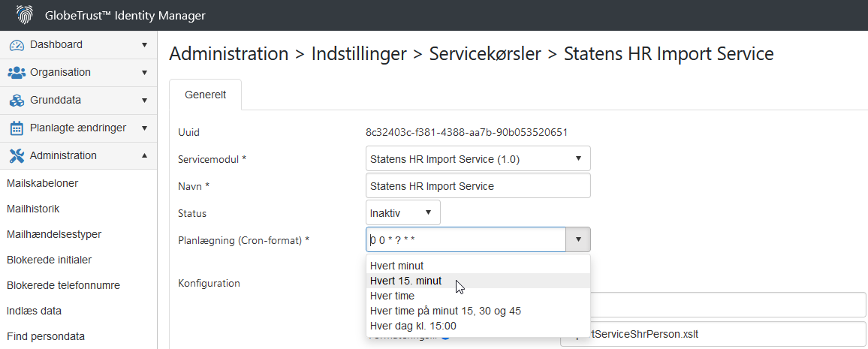Click the field containing ServiceShrPerson.xslt

(x=713, y=335)
